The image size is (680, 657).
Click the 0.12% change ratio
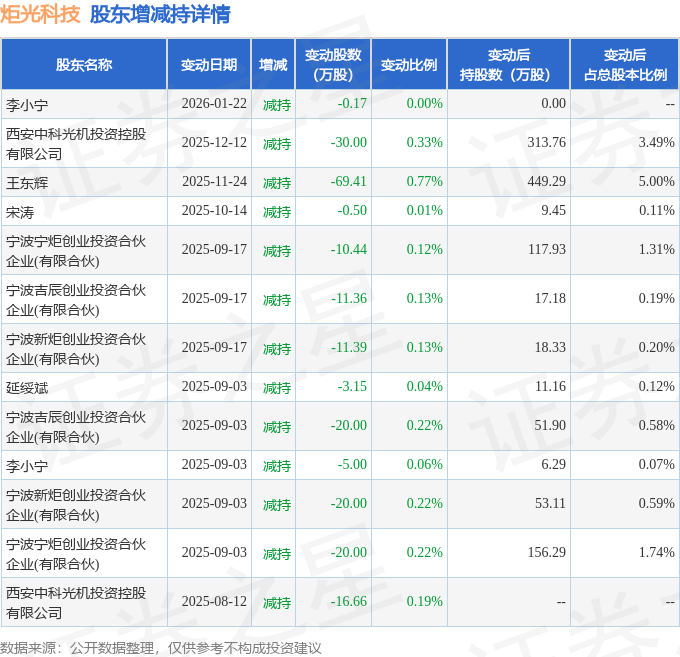pos(425,249)
